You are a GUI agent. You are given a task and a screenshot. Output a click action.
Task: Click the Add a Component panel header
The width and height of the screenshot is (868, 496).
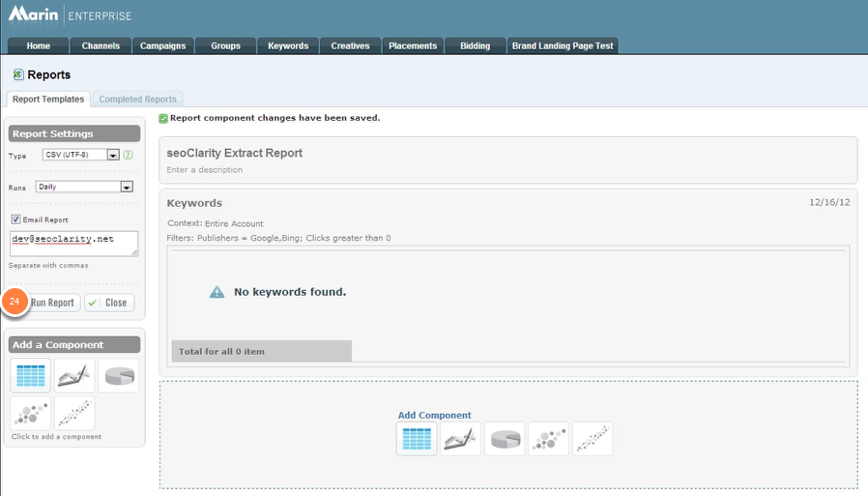tap(74, 345)
